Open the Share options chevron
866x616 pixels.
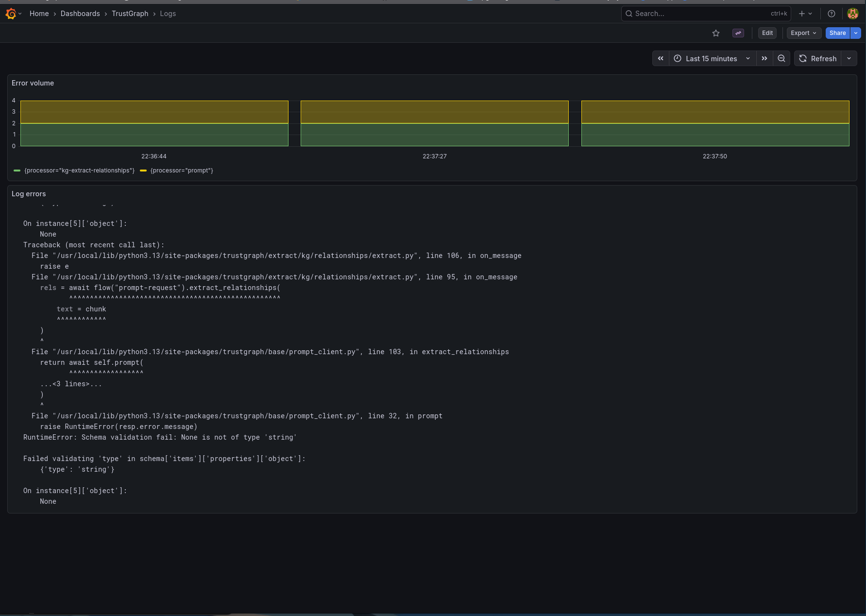[x=855, y=33]
